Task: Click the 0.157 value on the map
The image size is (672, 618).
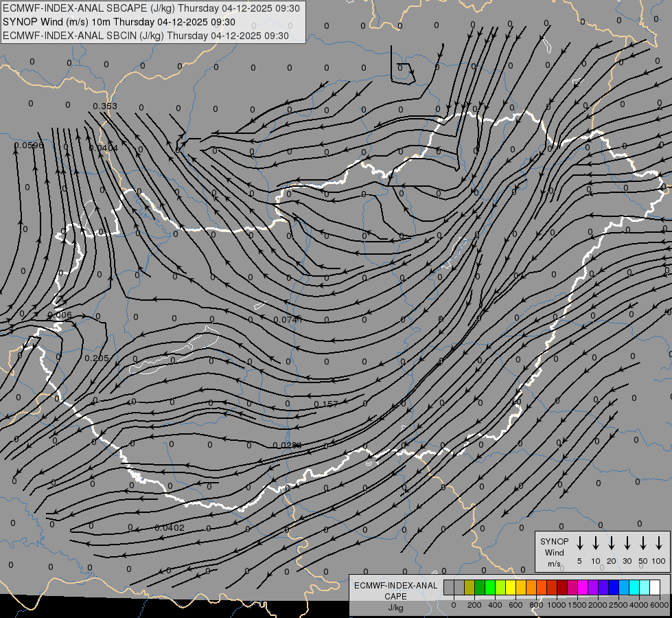Action: [326, 404]
